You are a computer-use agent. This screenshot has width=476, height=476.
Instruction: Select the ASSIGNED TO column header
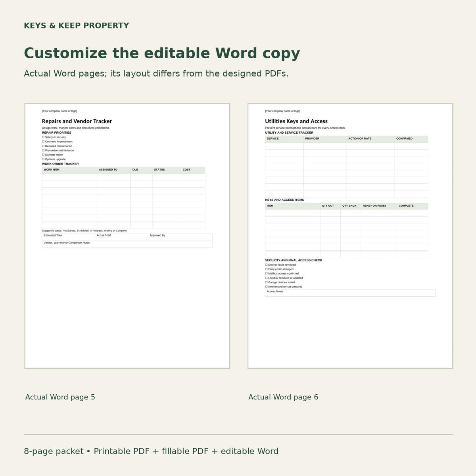(x=114, y=170)
